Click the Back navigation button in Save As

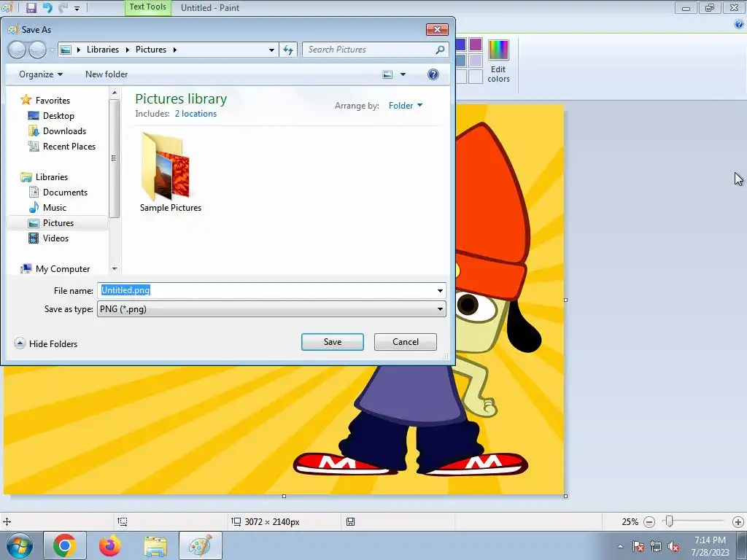pyautogui.click(x=18, y=50)
